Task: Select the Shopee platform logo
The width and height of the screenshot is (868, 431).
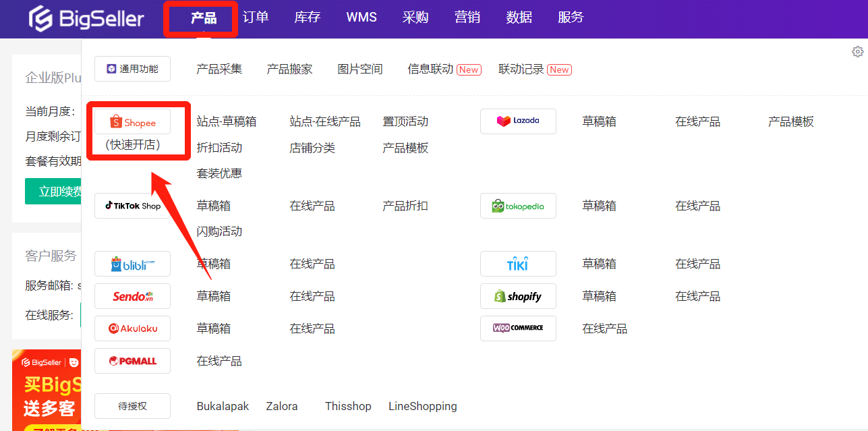Action: (132, 122)
